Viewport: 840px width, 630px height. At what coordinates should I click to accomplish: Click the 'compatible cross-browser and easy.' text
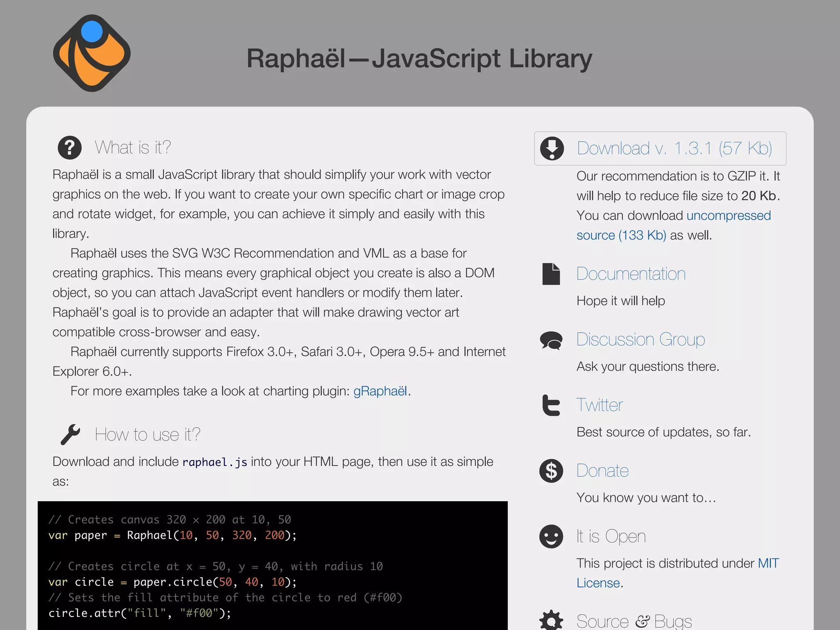(x=156, y=332)
